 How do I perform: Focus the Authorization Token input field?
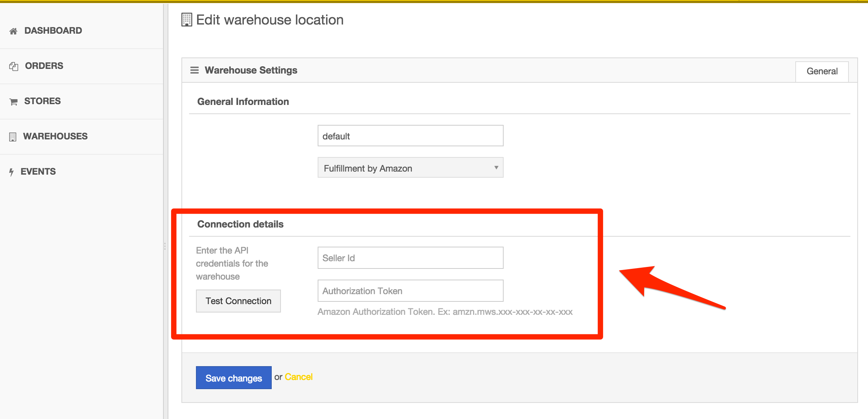(x=410, y=291)
